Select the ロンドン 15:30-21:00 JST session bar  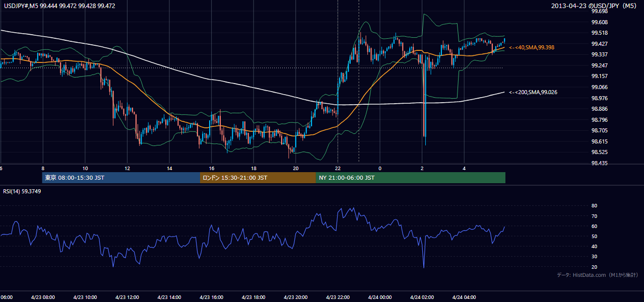pos(258,178)
